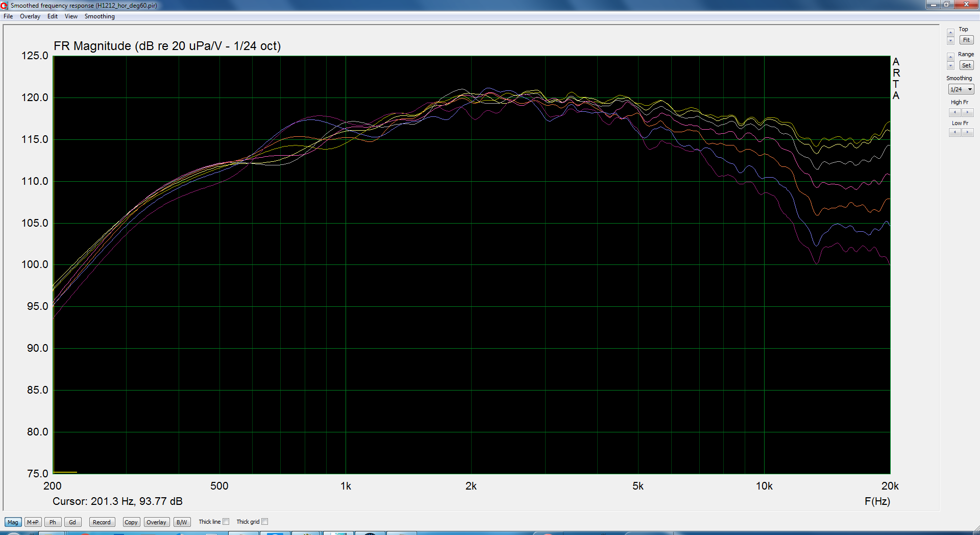Select the Mag view button
The image size is (980, 535).
pos(13,522)
